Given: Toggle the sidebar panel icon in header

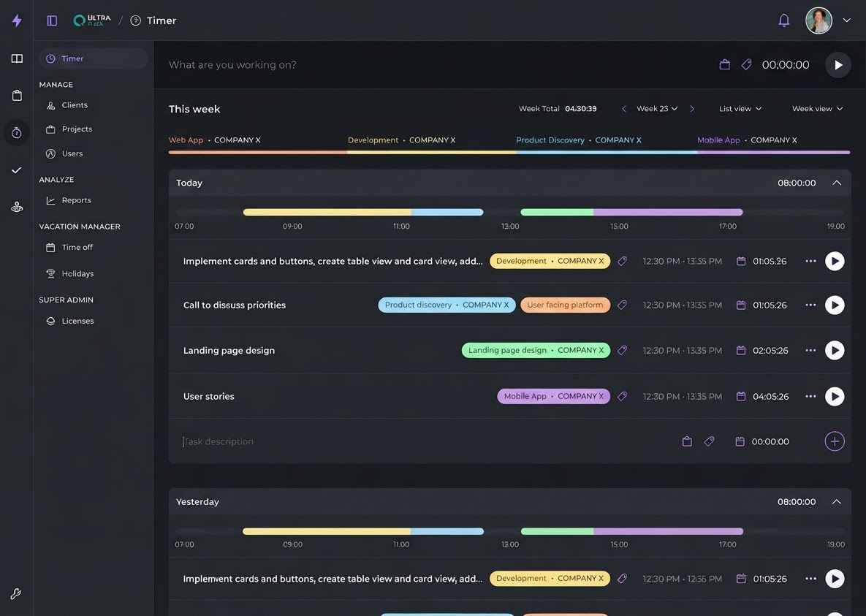Looking at the screenshot, I should click(x=52, y=20).
